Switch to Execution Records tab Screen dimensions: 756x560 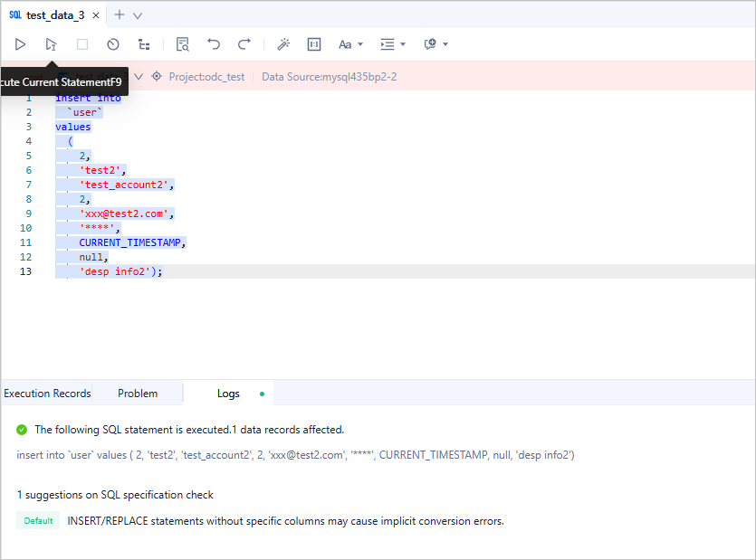[47, 394]
